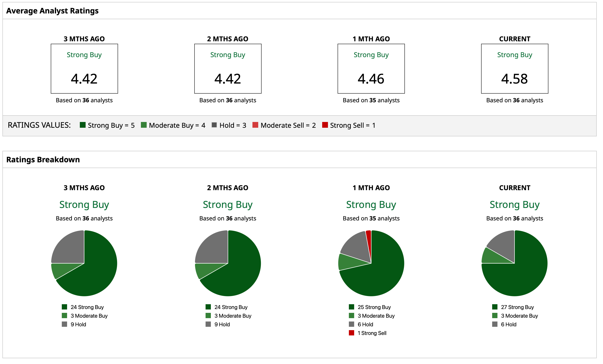This screenshot has height=364, width=603.
Task: Click the 4.42 rating box under 3 Mths Ago
Action: pyautogui.click(x=84, y=69)
